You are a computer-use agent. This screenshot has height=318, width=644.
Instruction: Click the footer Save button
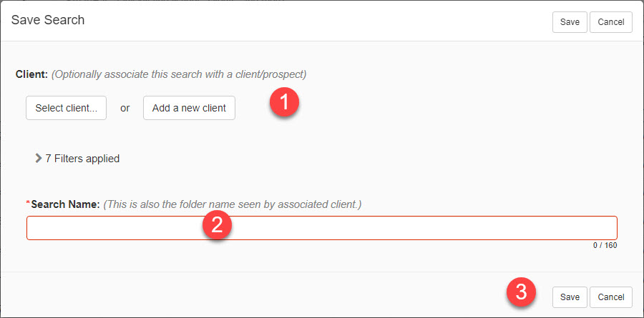(x=570, y=297)
